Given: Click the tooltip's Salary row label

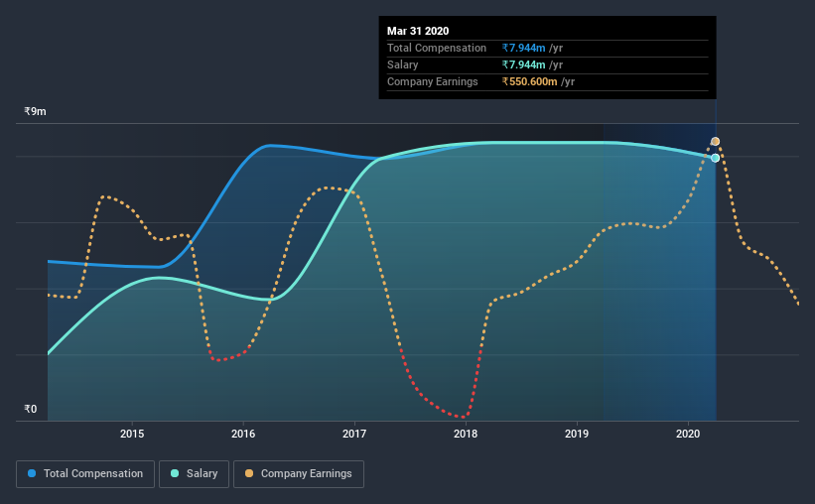Looking at the screenshot, I should point(402,64).
